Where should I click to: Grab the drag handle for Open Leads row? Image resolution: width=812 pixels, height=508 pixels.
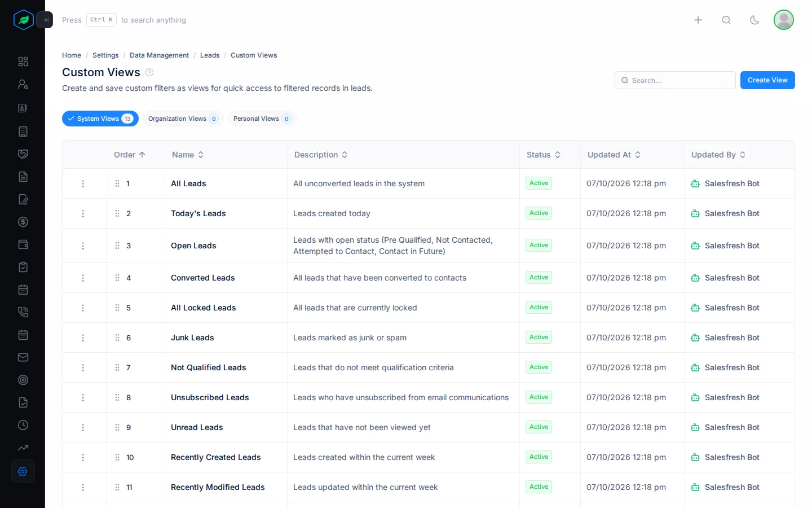tap(117, 246)
